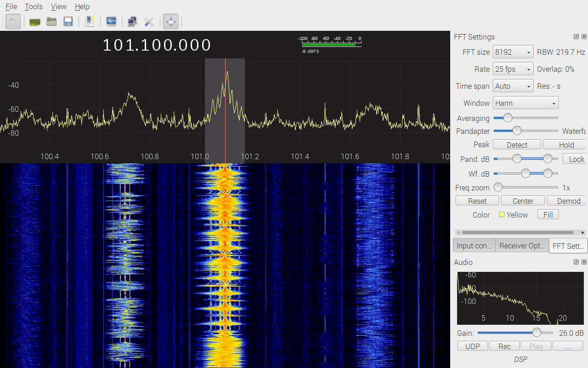
Task: Open the Rate 25 fps dropdown
Action: click(513, 69)
